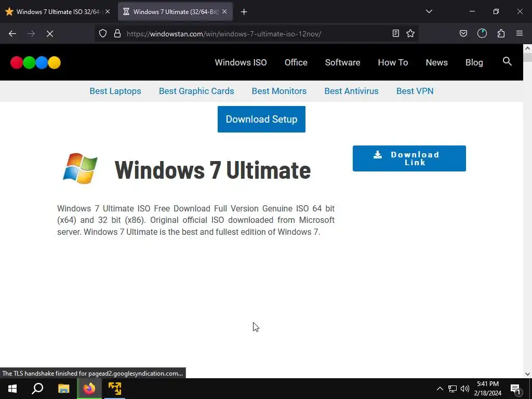This screenshot has width=532, height=399.
Task: Click the Download Link button
Action: [x=409, y=158]
